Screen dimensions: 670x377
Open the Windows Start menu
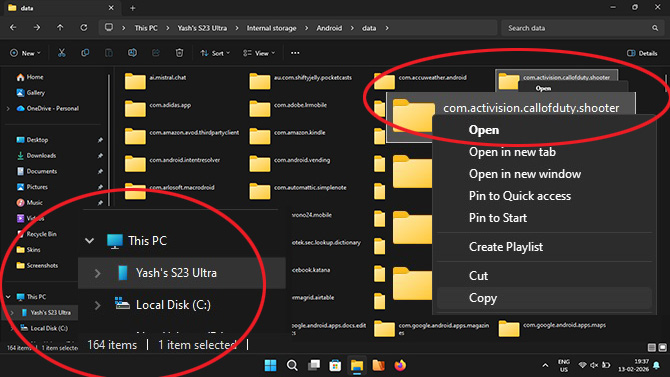point(270,365)
